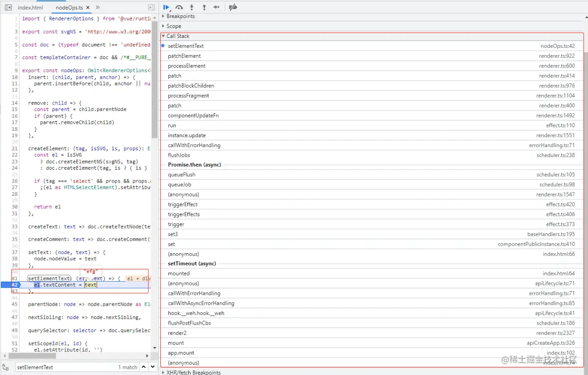
Task: Go to next search match
Action: coord(153,367)
